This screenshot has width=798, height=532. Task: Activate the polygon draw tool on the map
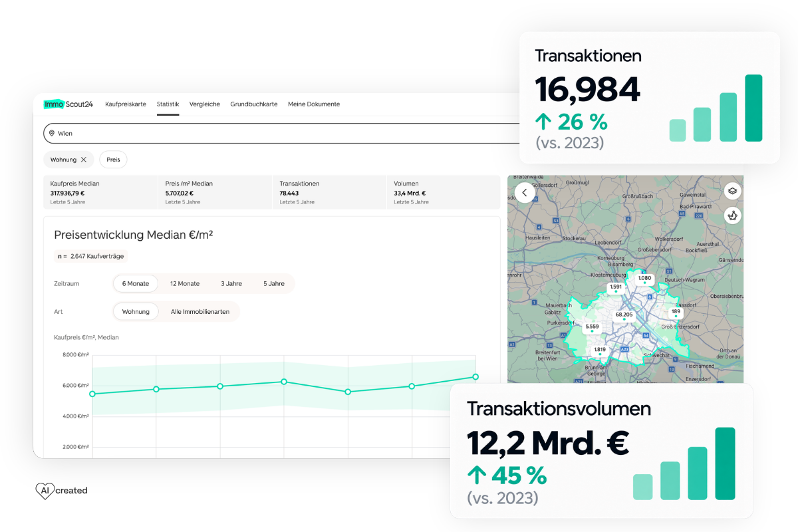click(x=733, y=215)
